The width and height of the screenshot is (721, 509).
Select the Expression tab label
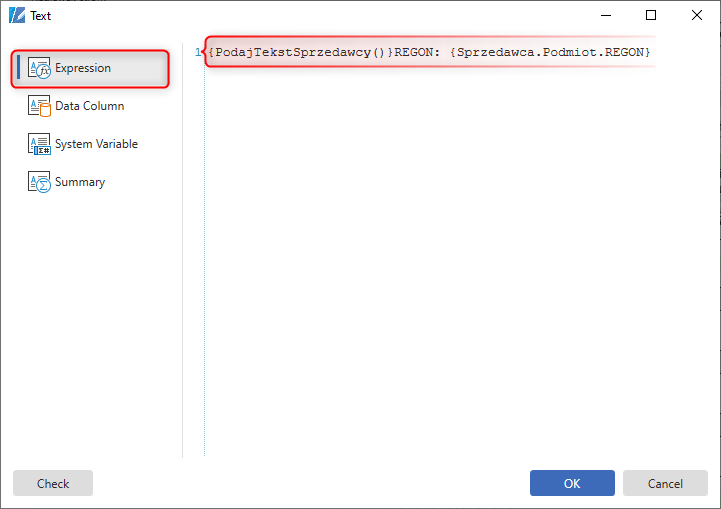[83, 68]
